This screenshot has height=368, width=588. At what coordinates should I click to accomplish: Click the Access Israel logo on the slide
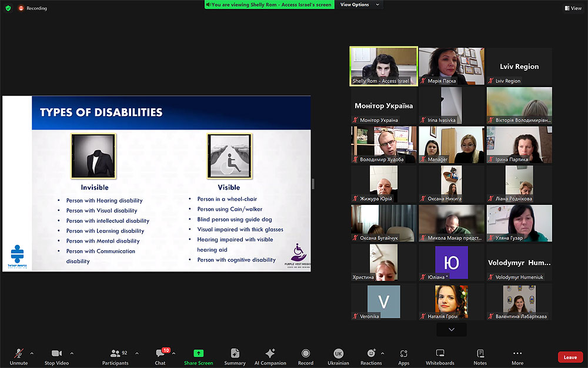[17, 257]
